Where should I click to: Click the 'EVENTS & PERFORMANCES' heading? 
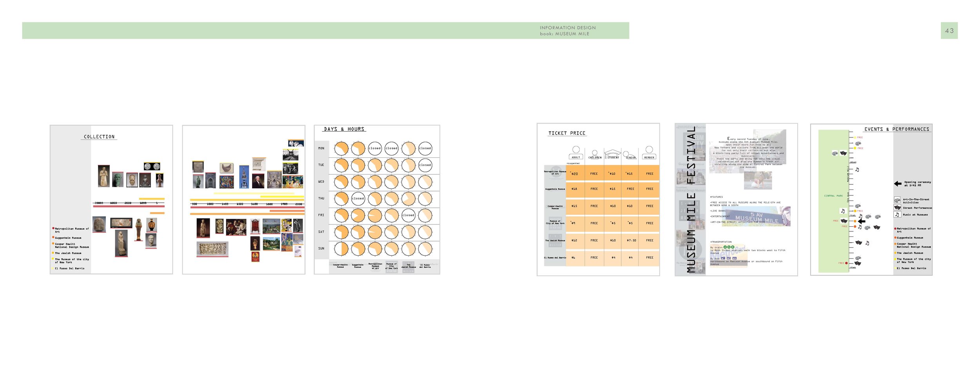pos(897,129)
